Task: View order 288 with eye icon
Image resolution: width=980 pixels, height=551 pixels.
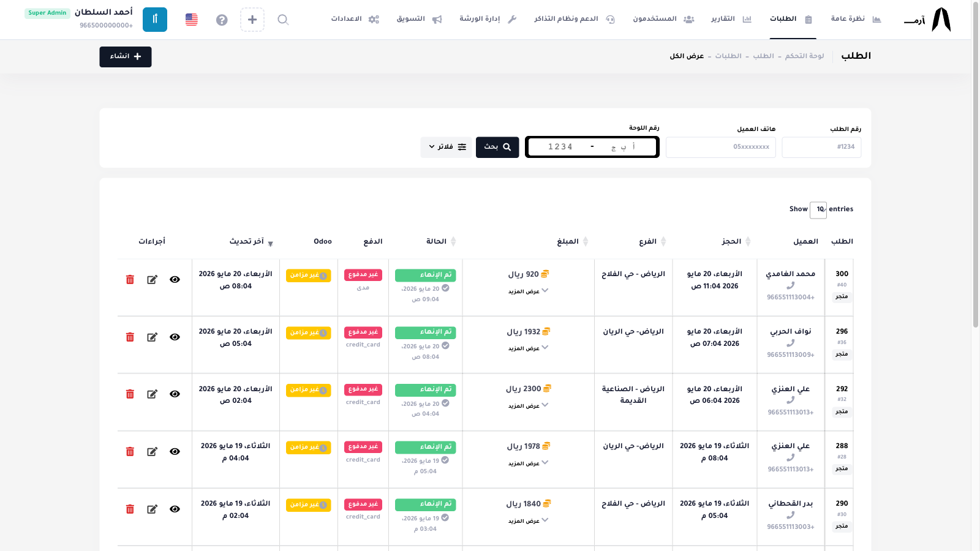Action: pos(175,452)
